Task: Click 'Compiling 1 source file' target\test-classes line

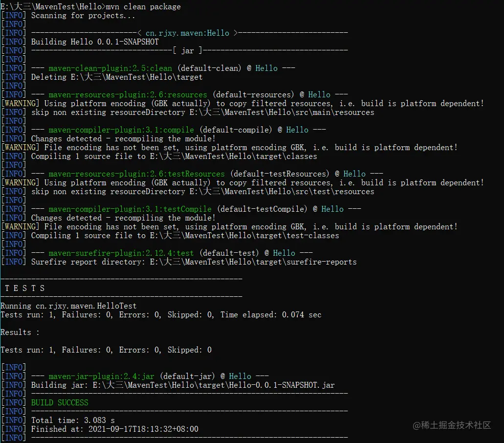Action: point(185,236)
